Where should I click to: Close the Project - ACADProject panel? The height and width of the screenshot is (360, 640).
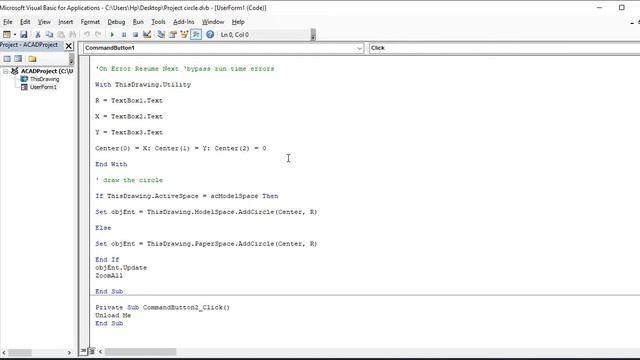pyautogui.click(x=69, y=46)
